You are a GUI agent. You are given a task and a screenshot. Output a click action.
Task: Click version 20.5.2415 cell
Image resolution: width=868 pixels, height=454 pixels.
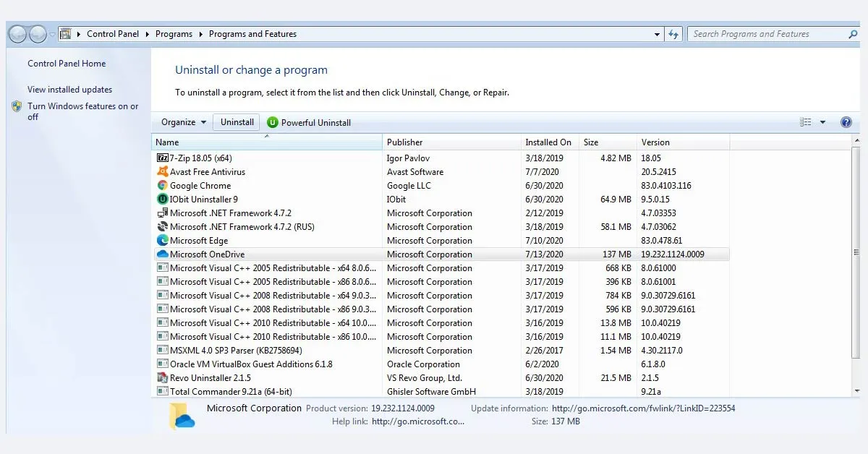pyautogui.click(x=658, y=171)
